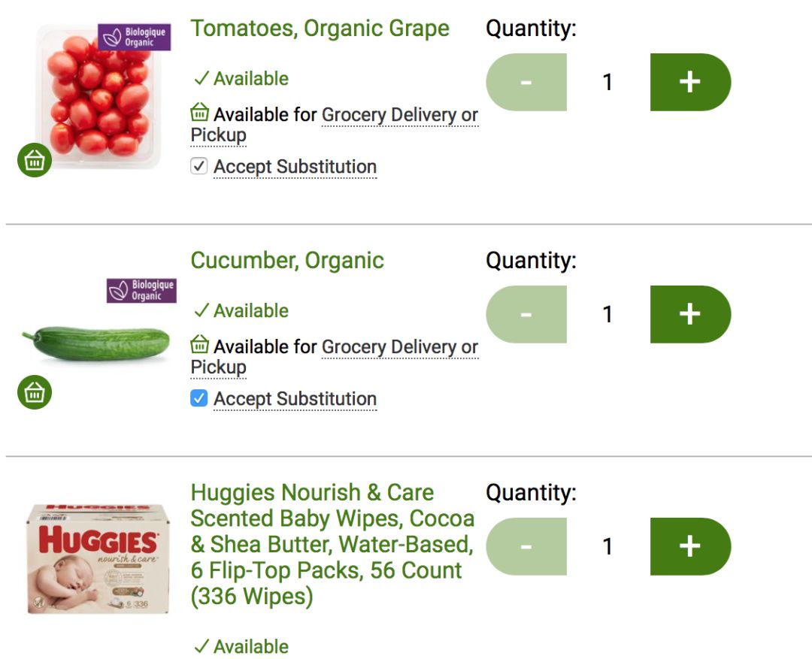Increase cucumber quantity with plus button
The image size is (812, 659).
point(690,314)
